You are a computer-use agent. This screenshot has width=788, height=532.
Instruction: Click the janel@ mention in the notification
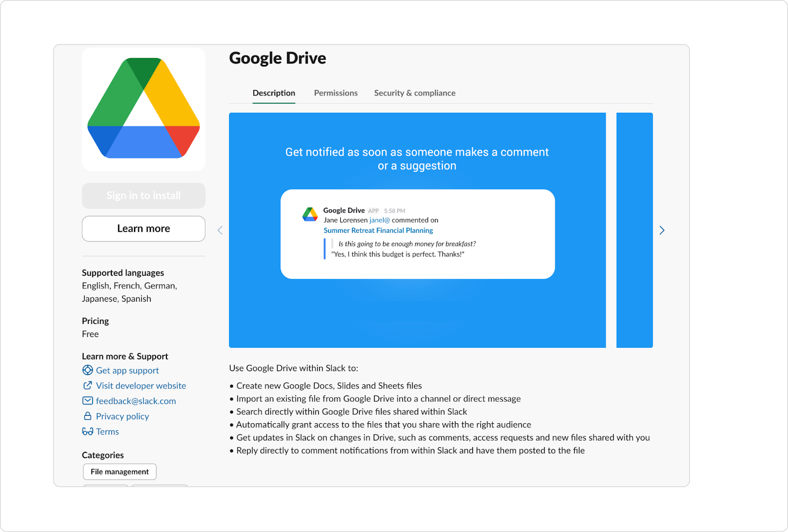pos(380,220)
